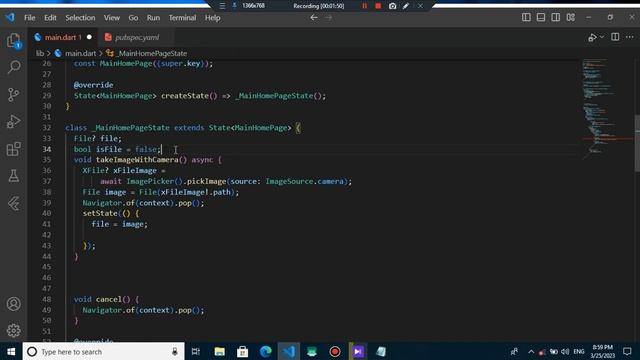Open the Testing flask view
This screenshot has height=360, width=640.
pyautogui.click(x=13, y=176)
